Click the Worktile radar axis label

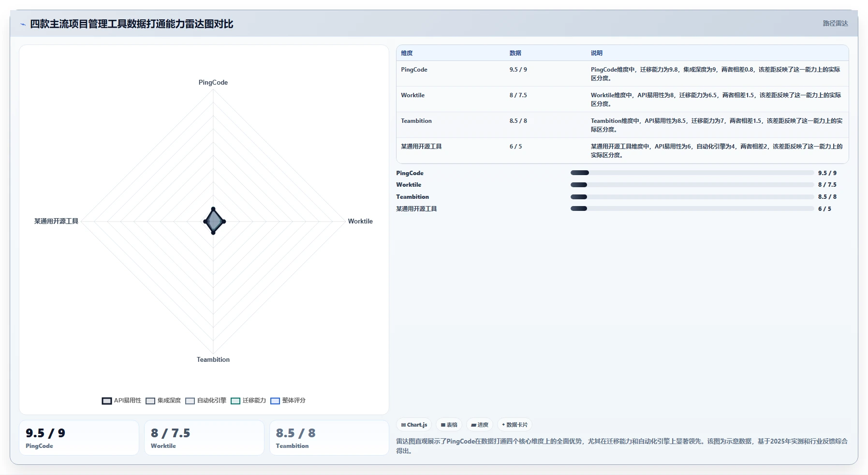(360, 221)
